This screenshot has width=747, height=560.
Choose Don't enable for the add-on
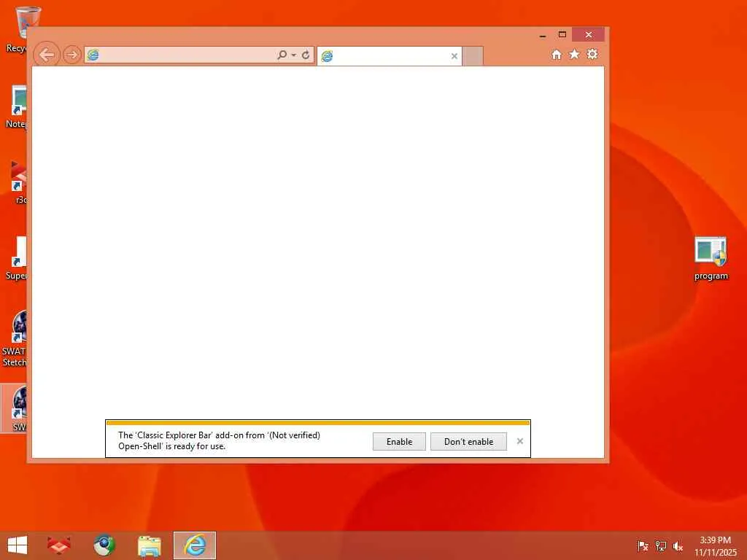coord(469,441)
